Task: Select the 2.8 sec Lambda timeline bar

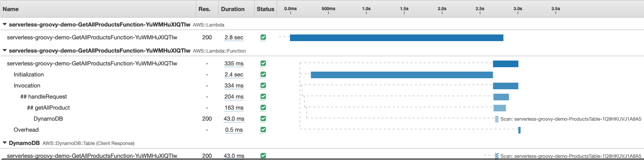Action: pyautogui.click(x=396, y=38)
